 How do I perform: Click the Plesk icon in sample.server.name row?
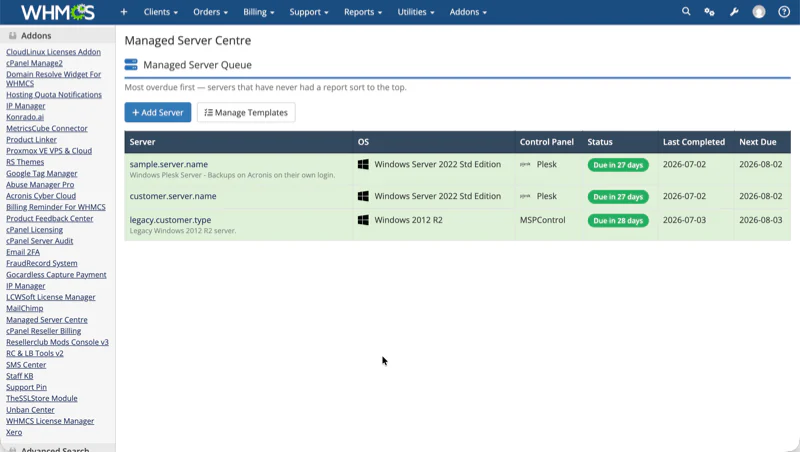pos(525,164)
